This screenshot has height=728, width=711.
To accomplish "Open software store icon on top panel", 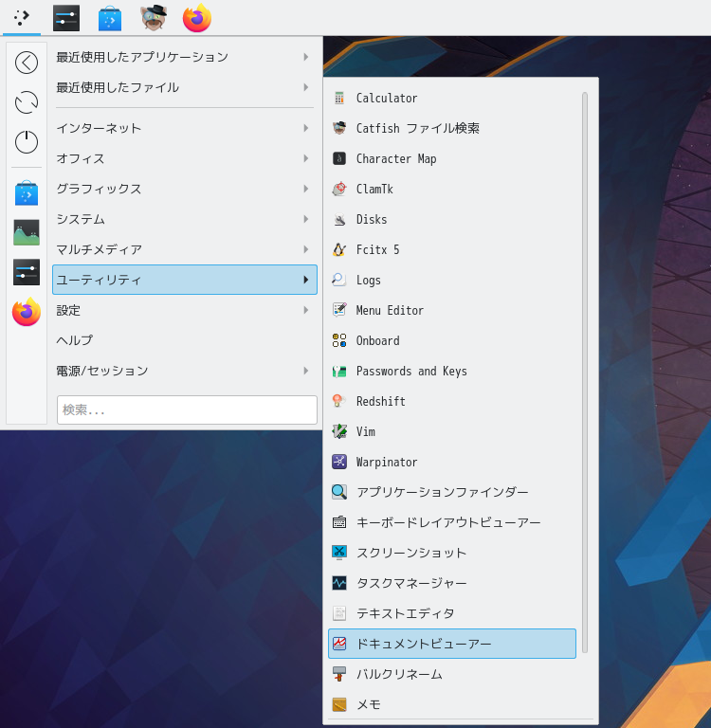I will point(110,18).
